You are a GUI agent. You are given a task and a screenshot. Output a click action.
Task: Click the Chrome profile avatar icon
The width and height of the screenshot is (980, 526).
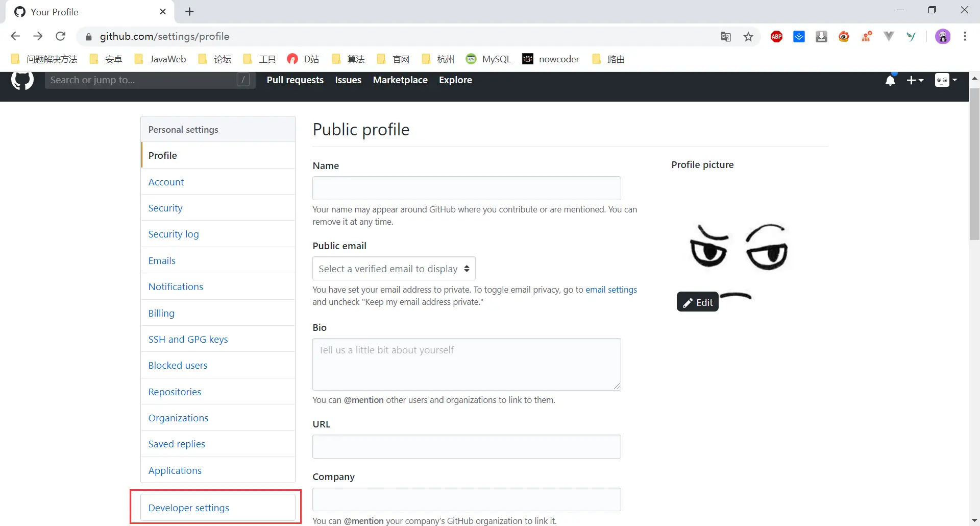pos(943,36)
